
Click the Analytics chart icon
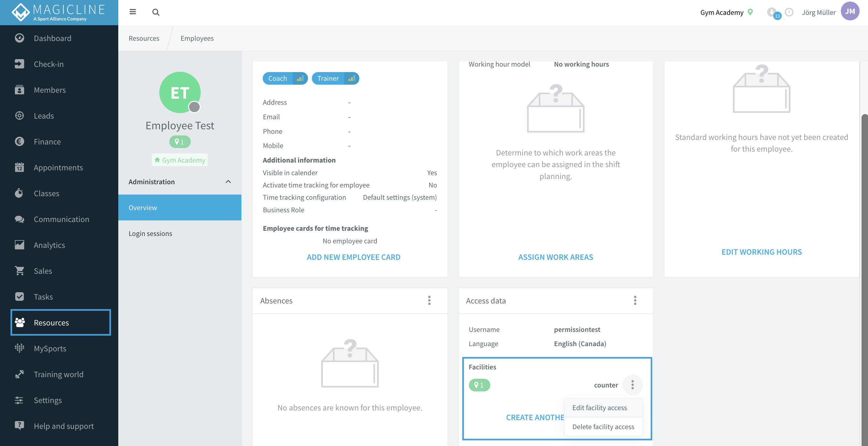click(19, 245)
